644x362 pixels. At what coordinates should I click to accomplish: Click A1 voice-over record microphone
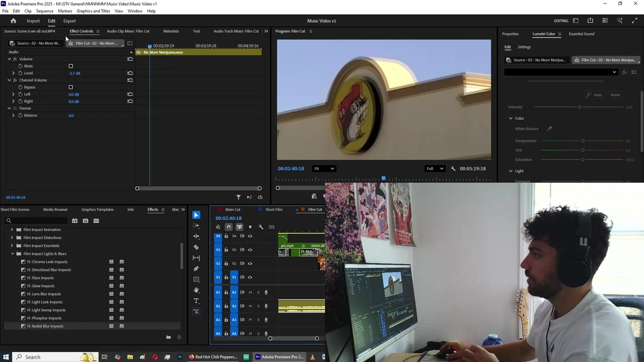(266, 292)
